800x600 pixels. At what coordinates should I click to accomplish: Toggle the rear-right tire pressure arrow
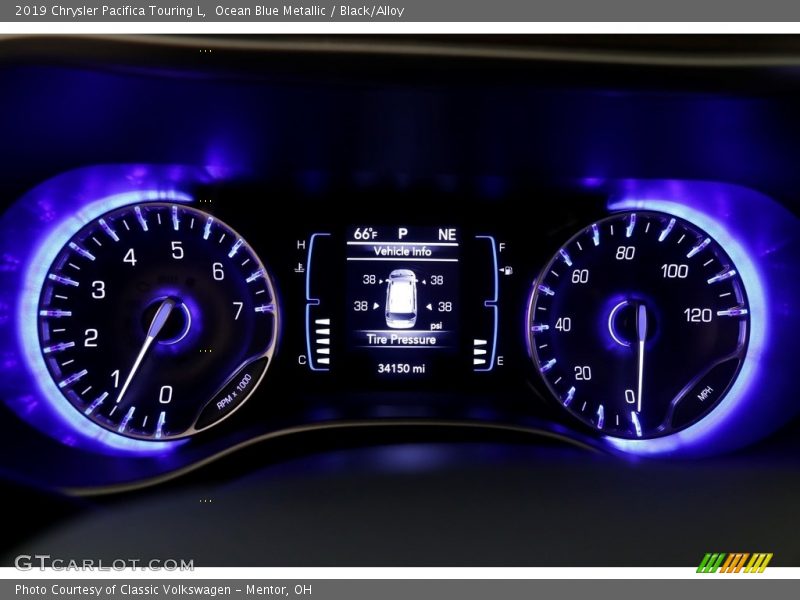pos(428,306)
